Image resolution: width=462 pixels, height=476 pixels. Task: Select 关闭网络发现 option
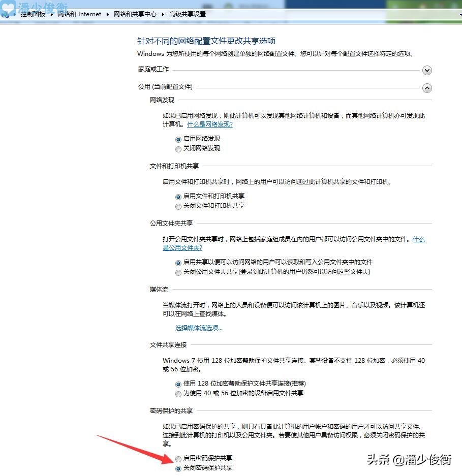178,148
